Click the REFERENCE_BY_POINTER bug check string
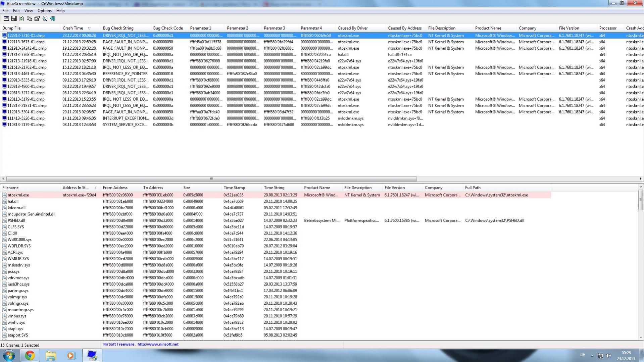This screenshot has width=644, height=362. coord(125,74)
